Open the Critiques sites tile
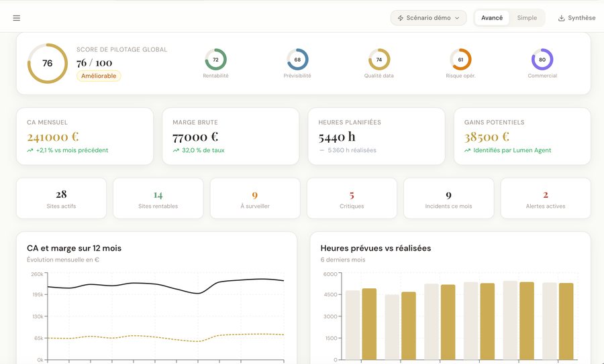The image size is (604, 364). click(352, 198)
